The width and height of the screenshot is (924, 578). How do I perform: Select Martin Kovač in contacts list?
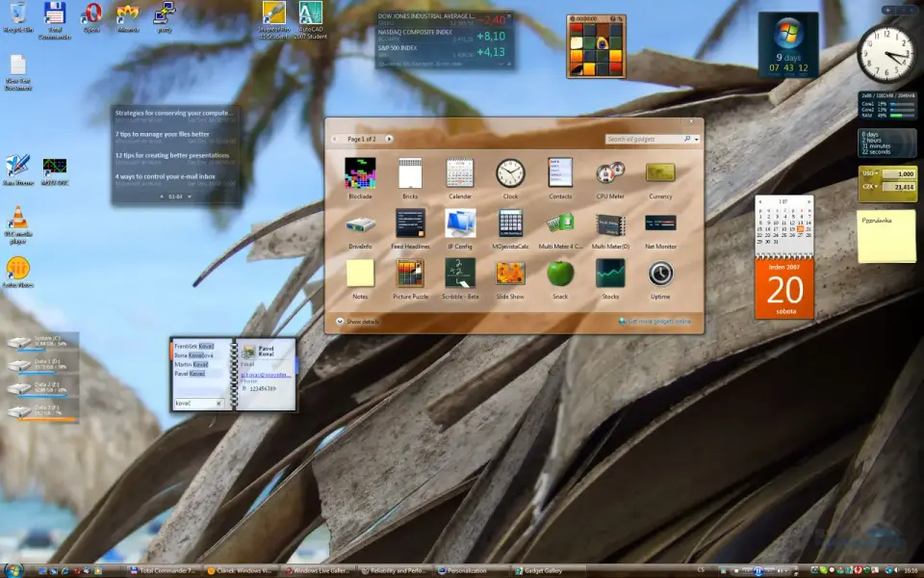click(x=191, y=365)
